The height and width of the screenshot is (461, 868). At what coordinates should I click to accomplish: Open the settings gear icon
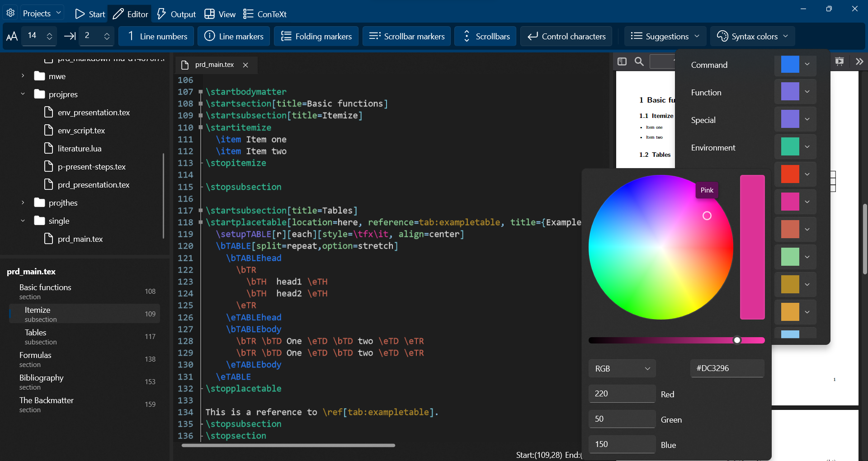pos(11,13)
